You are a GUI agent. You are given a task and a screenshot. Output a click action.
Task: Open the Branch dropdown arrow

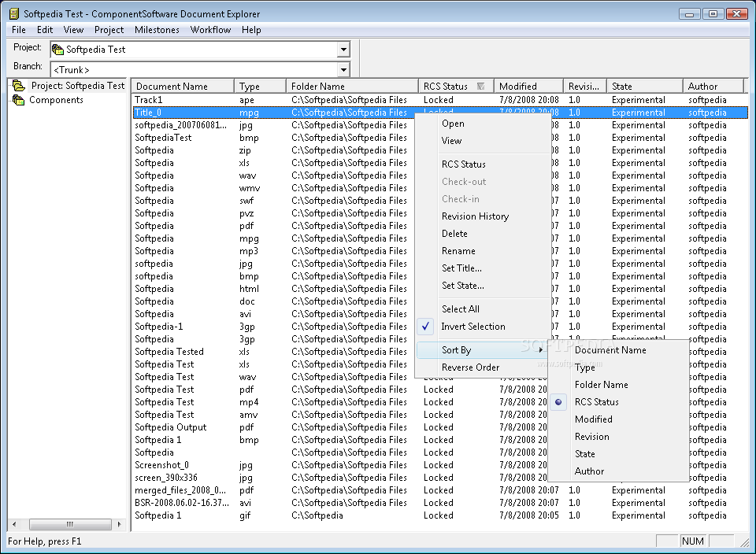click(343, 70)
